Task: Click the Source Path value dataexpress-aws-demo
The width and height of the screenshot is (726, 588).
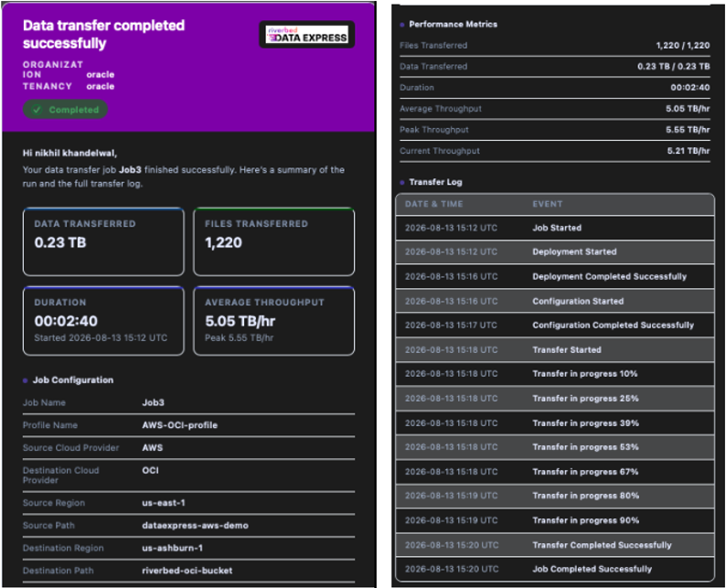Action: click(x=195, y=526)
